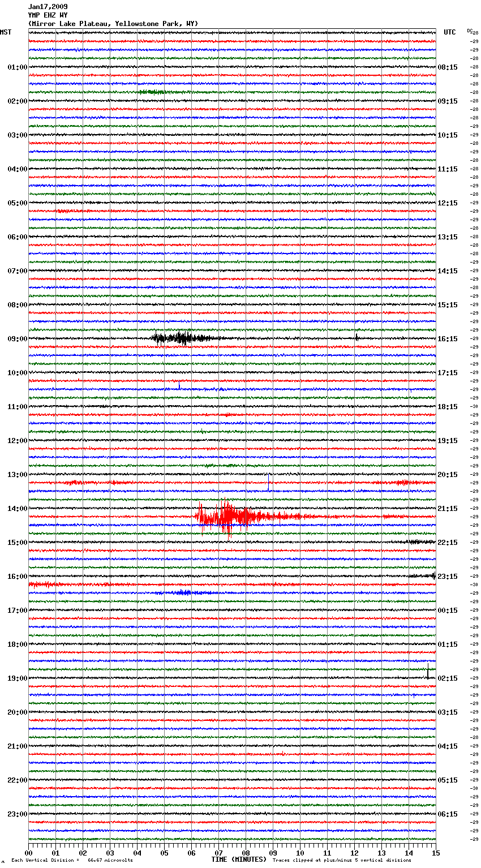Click the 09:15 UTC time label
The height and width of the screenshot is (868, 481).
448,101
